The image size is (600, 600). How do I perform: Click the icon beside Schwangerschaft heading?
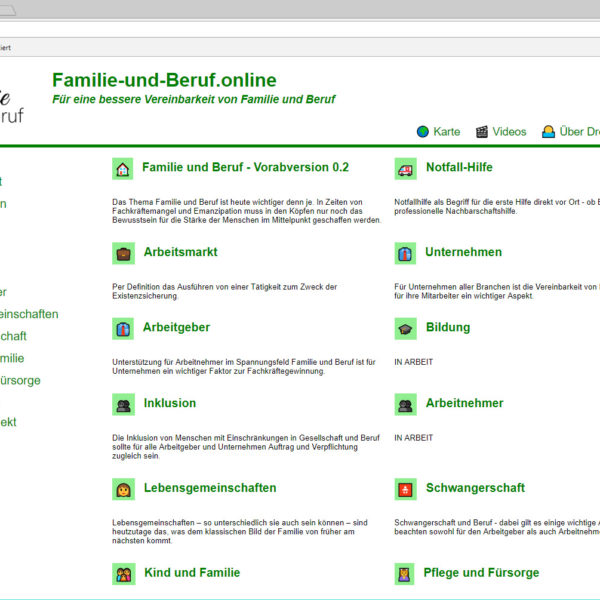pyautogui.click(x=405, y=489)
